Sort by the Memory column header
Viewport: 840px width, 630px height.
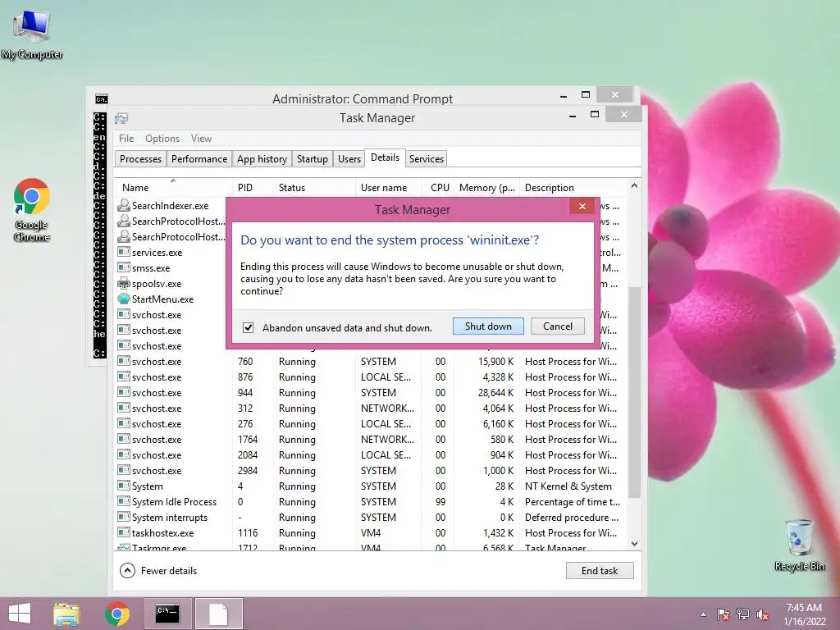[x=486, y=188]
